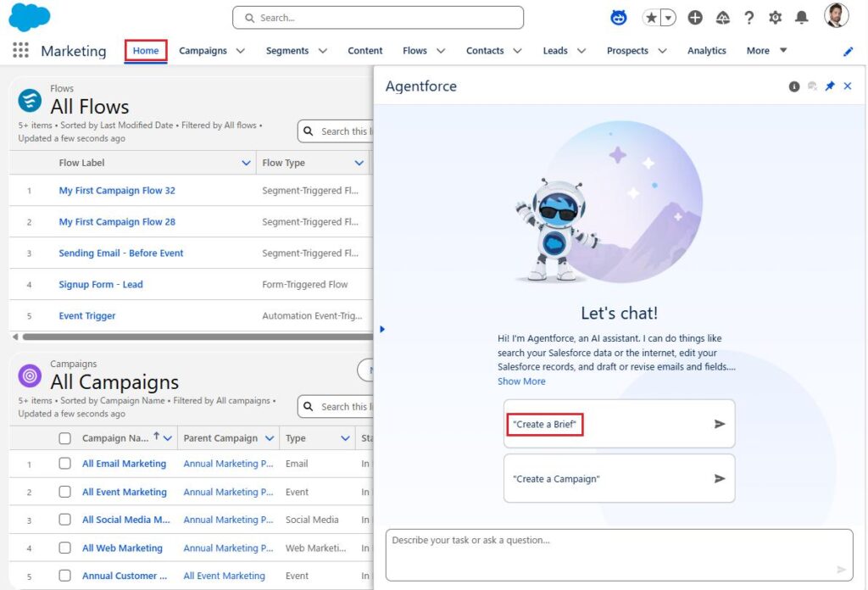This screenshot has height=590, width=868.
Task: Open the Content tab
Action: coord(364,50)
